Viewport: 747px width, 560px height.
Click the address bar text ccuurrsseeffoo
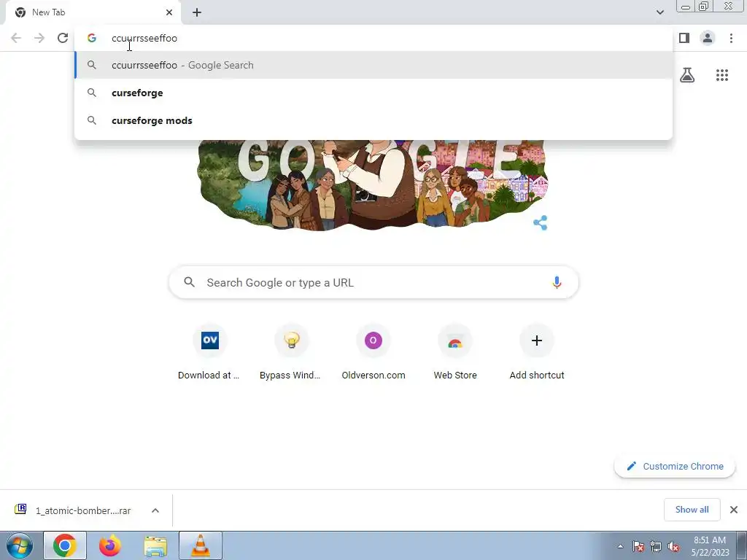coord(144,38)
